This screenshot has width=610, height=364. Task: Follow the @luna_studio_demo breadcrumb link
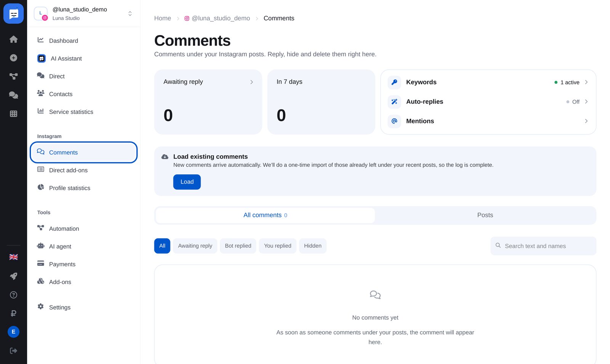[x=217, y=18]
